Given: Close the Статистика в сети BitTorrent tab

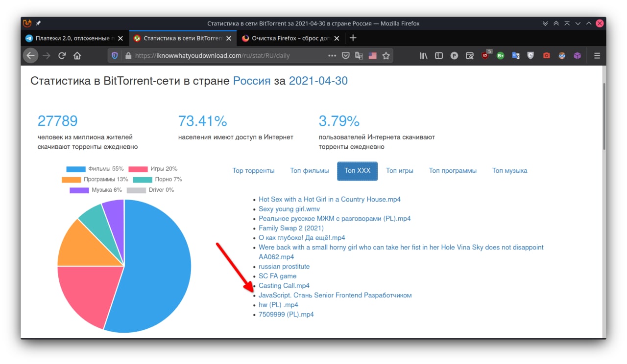Looking at the screenshot, I should point(229,38).
